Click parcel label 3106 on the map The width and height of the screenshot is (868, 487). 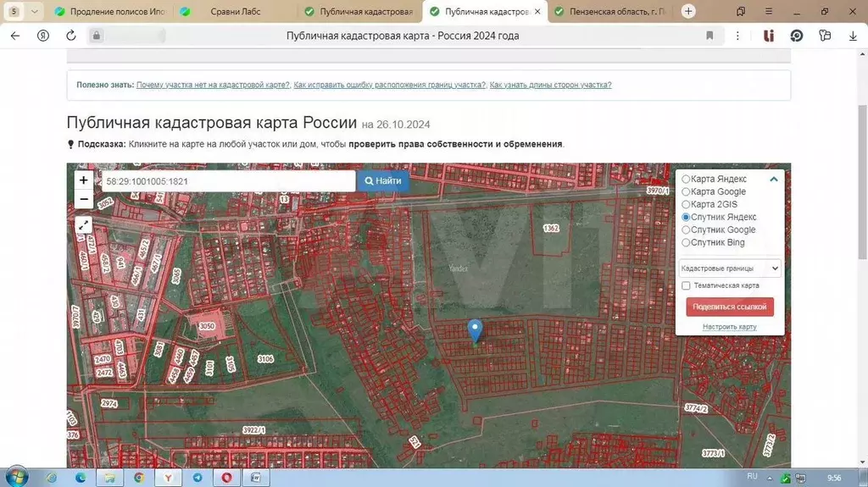click(265, 359)
